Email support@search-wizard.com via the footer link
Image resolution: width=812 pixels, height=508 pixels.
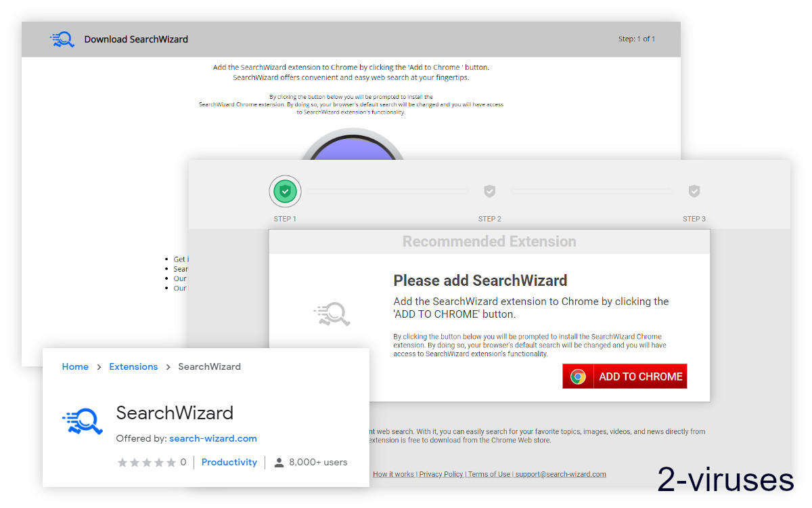click(x=560, y=474)
